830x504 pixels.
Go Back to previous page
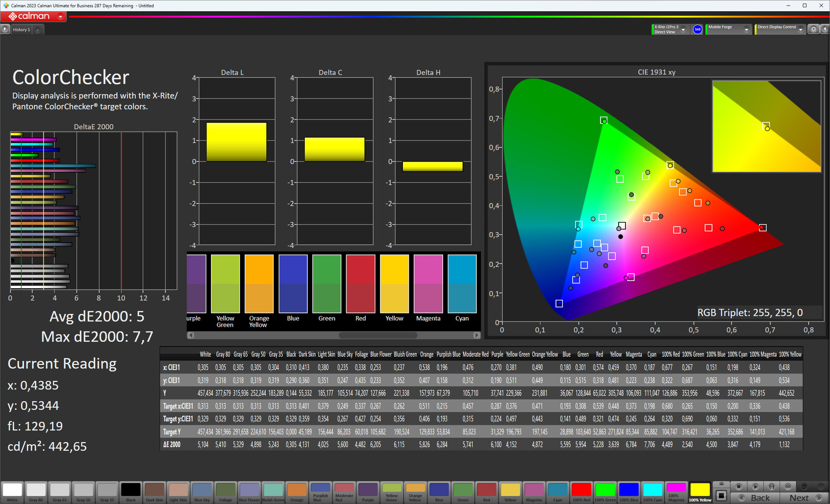coord(755,498)
